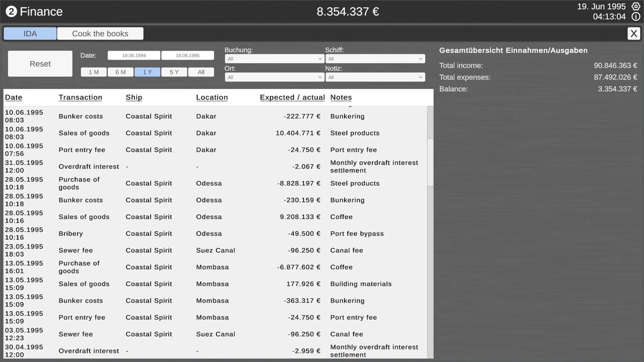The width and height of the screenshot is (644, 362).
Task: Edit the start date field 19.06.1994
Action: [x=134, y=56]
